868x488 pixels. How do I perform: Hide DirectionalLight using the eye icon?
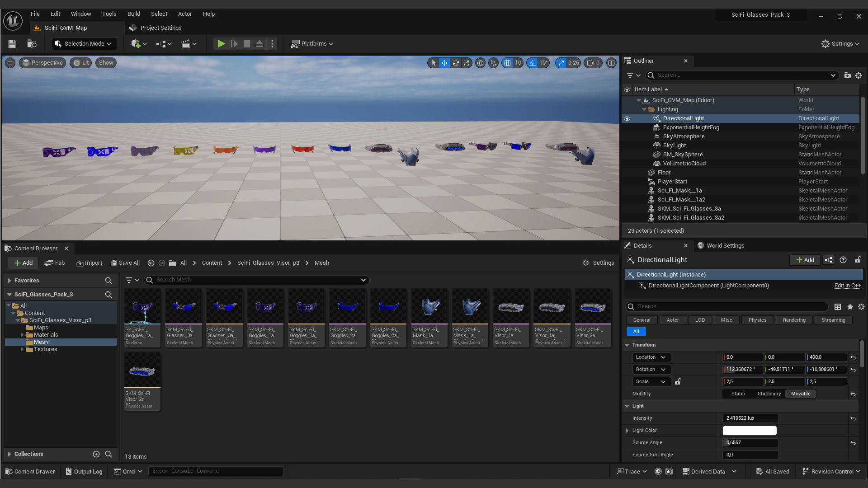tap(627, 118)
